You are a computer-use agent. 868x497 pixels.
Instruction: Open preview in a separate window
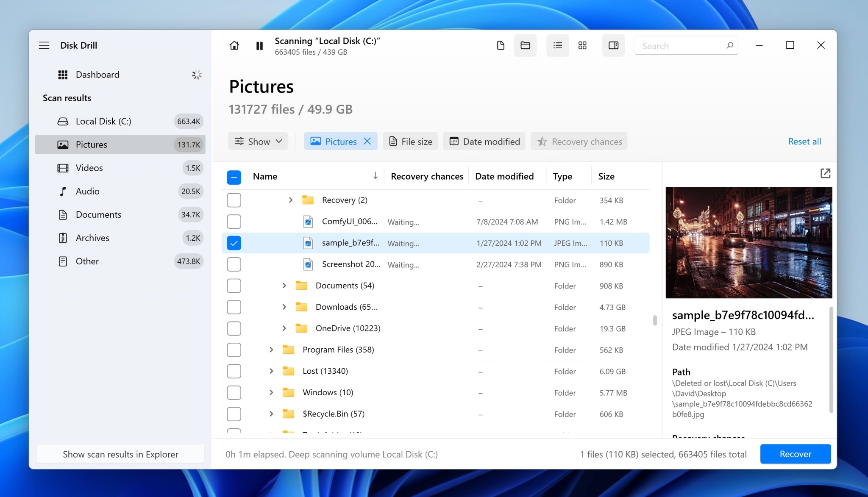pyautogui.click(x=825, y=173)
